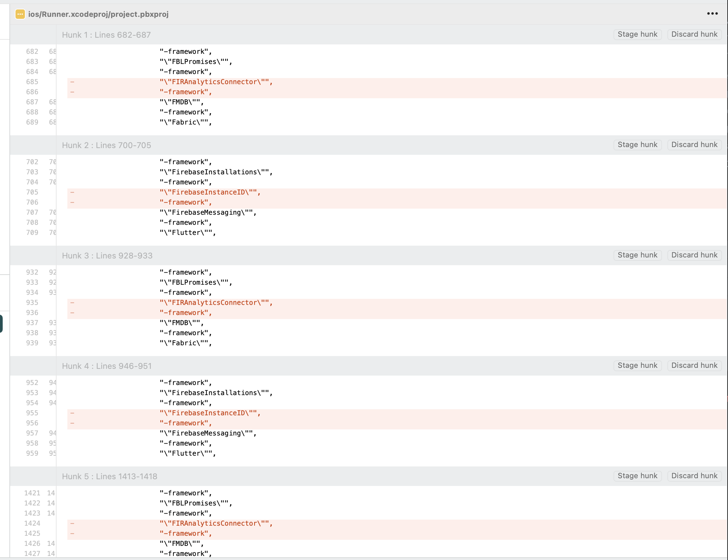Stage hunk 5 lines 1413-1418
Image resolution: width=728 pixels, height=560 pixels.
[637, 476]
